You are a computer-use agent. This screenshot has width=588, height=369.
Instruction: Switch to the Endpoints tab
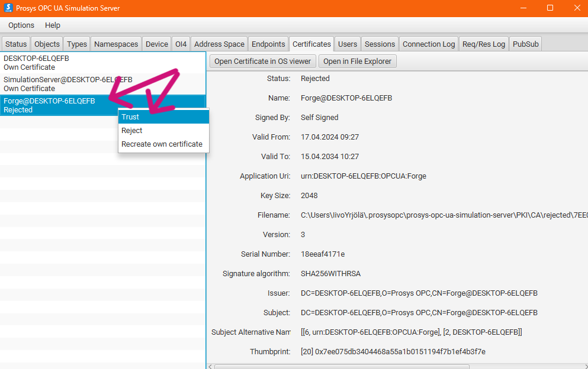268,44
